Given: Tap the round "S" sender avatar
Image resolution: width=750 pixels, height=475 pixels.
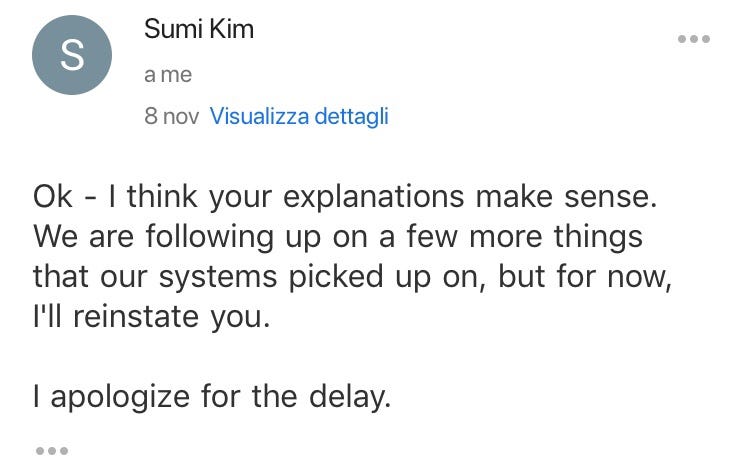Looking at the screenshot, I should tap(72, 55).
